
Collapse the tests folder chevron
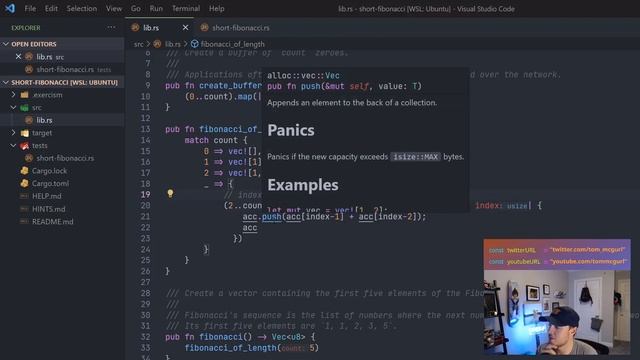[13, 145]
